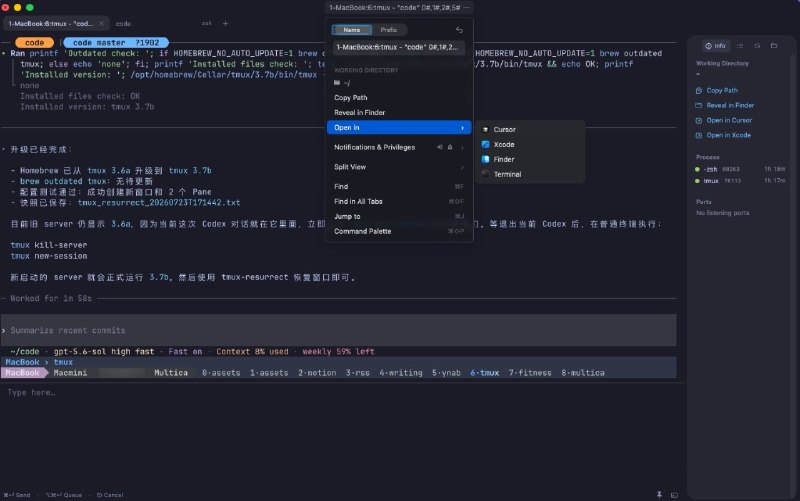Screen dimensions: 800x501
Task: Select the -zsh process row
Action: [x=740, y=169]
